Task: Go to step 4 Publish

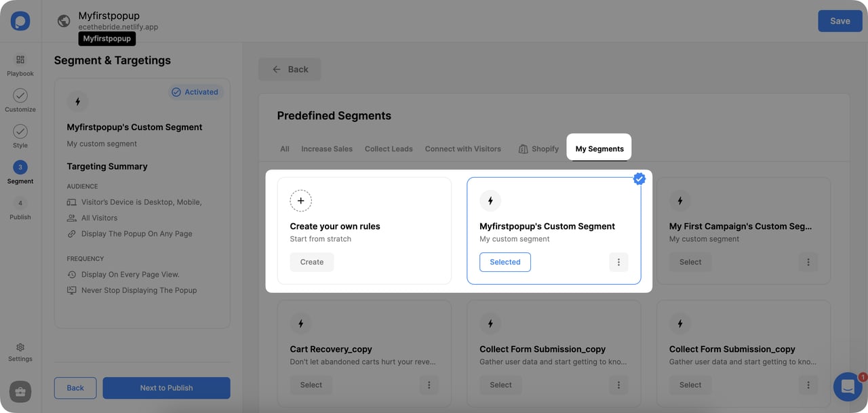Action: pyautogui.click(x=20, y=208)
